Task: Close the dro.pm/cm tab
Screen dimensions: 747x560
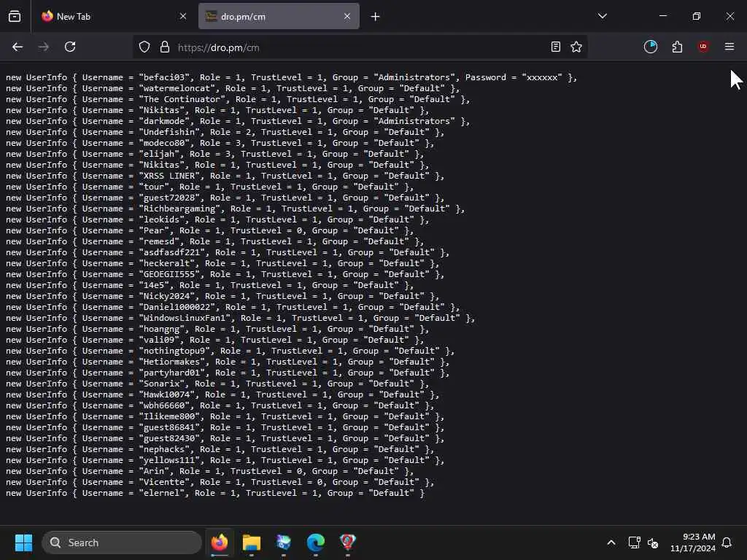Action: click(x=347, y=16)
